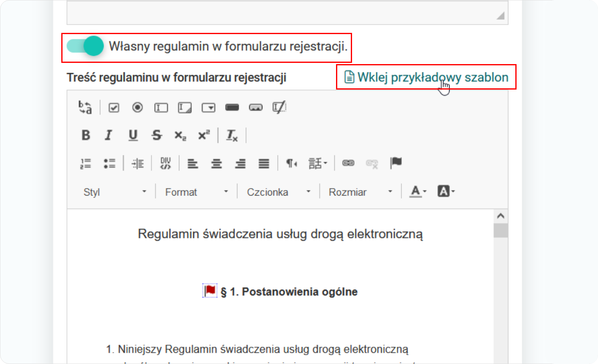Toggle underline formatting
The image size is (598, 364).
[x=133, y=135]
